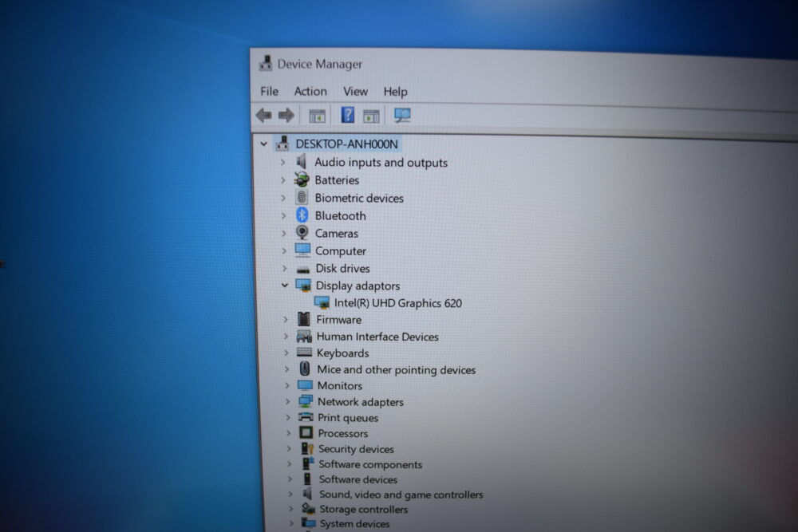This screenshot has width=798, height=532.
Task: Expand the Network adapters category arrow
Action: click(x=287, y=401)
